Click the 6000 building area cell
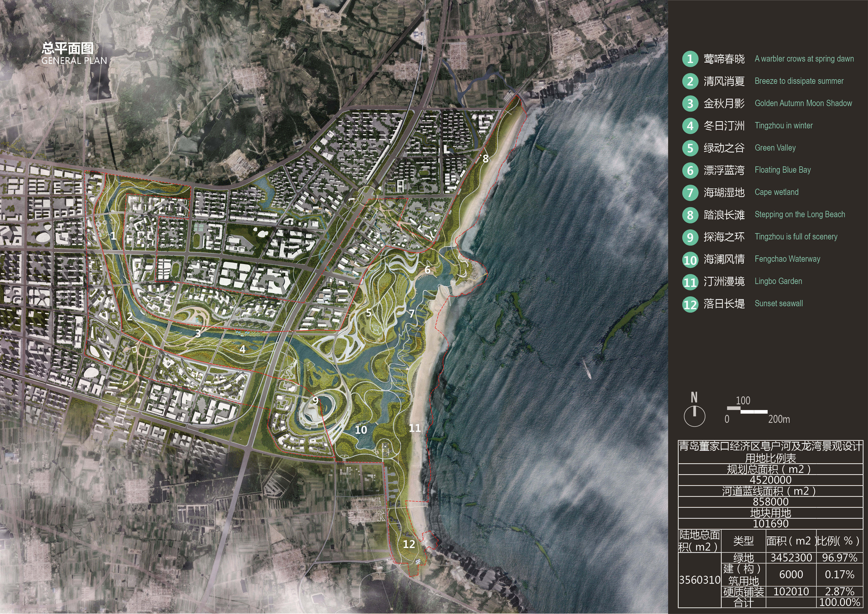868x614 pixels. pos(791,575)
